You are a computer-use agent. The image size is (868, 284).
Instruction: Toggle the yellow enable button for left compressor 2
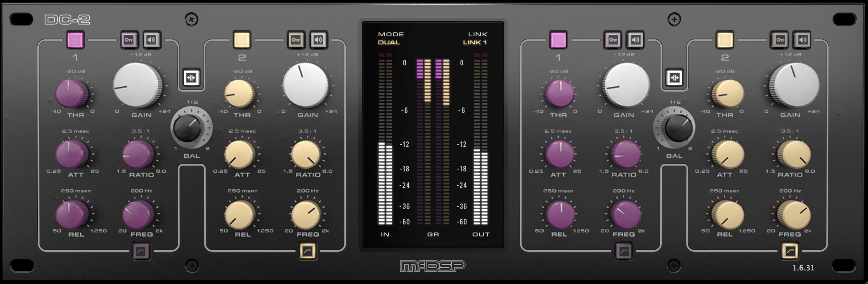pos(242,40)
